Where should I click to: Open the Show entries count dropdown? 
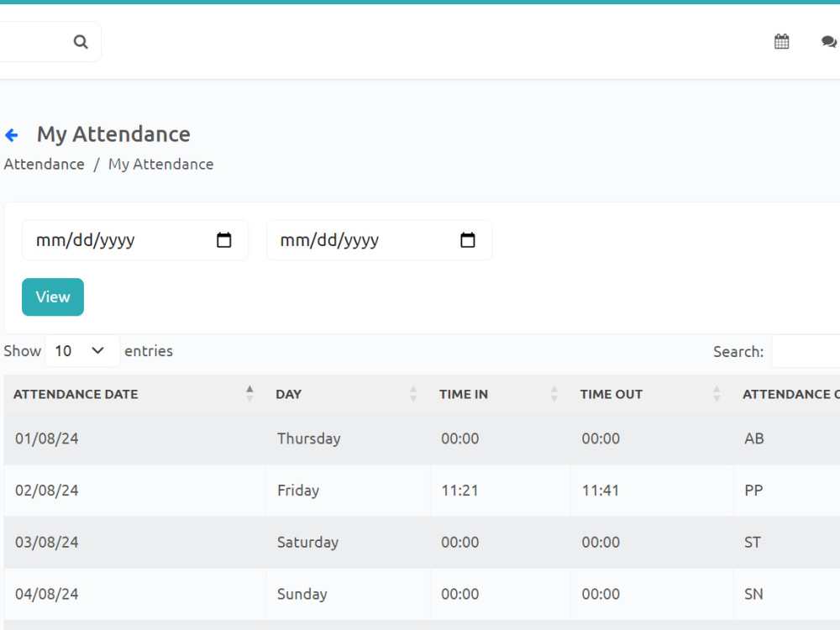click(82, 351)
